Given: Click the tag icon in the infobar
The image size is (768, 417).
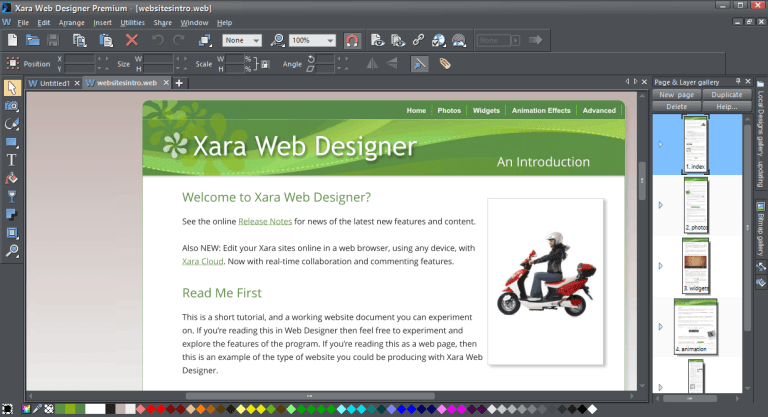Looking at the screenshot, I should point(445,64).
